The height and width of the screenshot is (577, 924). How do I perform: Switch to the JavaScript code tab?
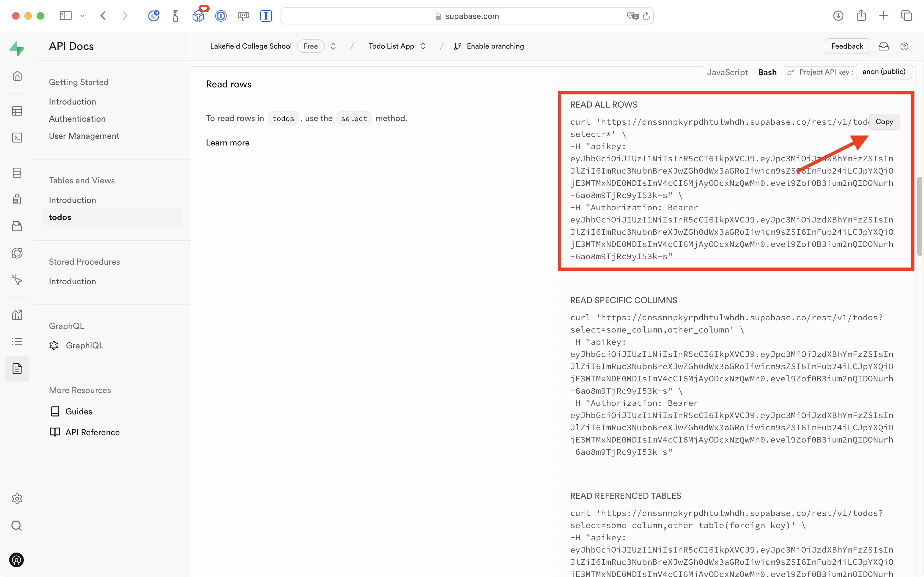coord(727,72)
